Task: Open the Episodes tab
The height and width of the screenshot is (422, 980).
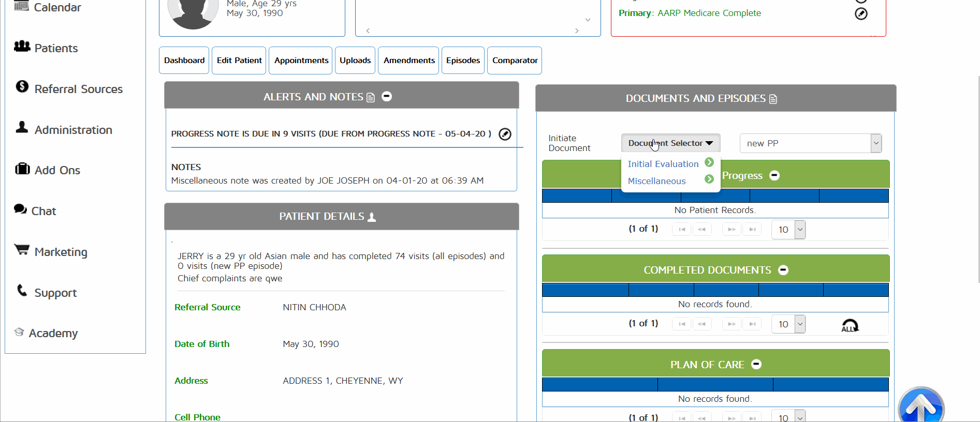Action: point(463,61)
